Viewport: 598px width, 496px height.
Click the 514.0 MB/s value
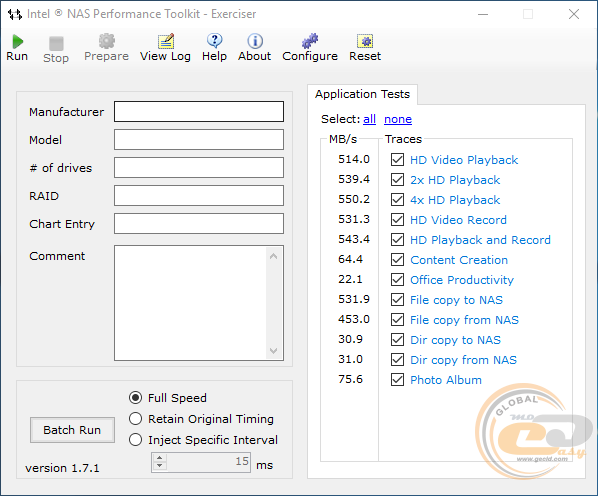point(354,159)
